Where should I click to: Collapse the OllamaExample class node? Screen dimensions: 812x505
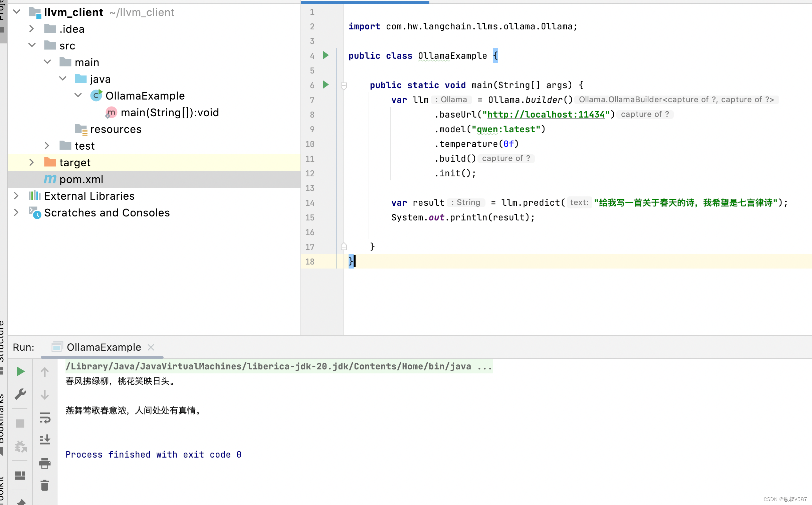[78, 95]
